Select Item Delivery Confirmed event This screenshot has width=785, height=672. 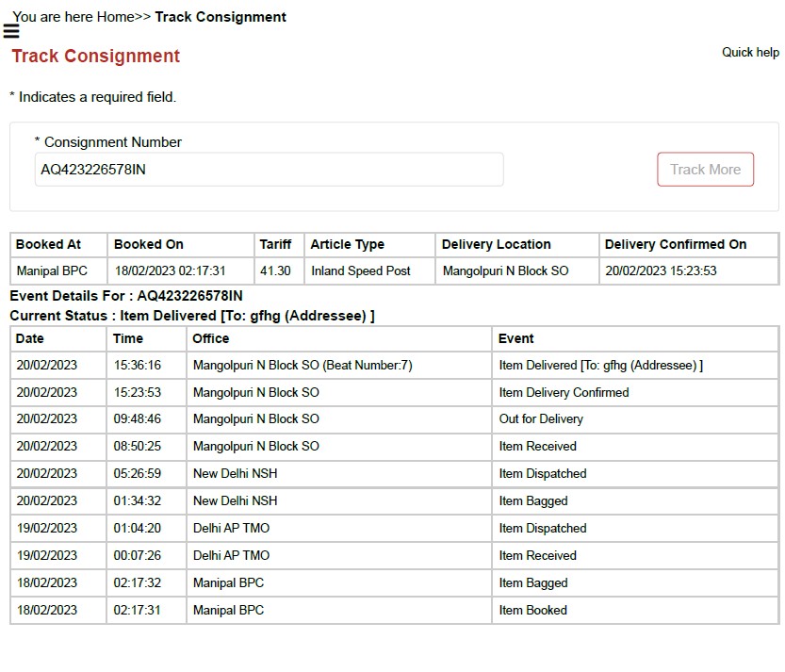(x=564, y=393)
